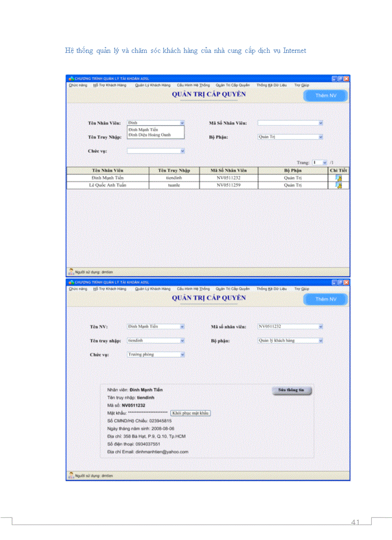
Task: Expand the Mã Số Nhân Viên dropdown
Action: tap(320, 122)
